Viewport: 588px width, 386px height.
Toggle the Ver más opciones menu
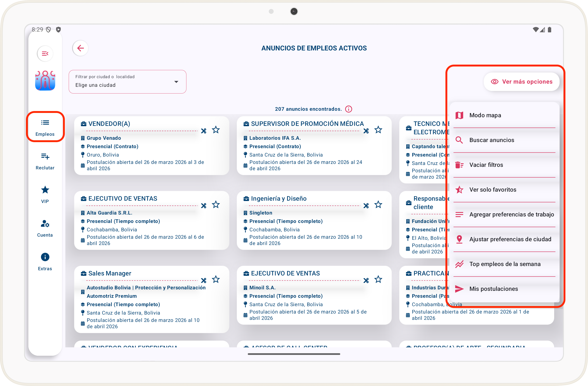521,82
